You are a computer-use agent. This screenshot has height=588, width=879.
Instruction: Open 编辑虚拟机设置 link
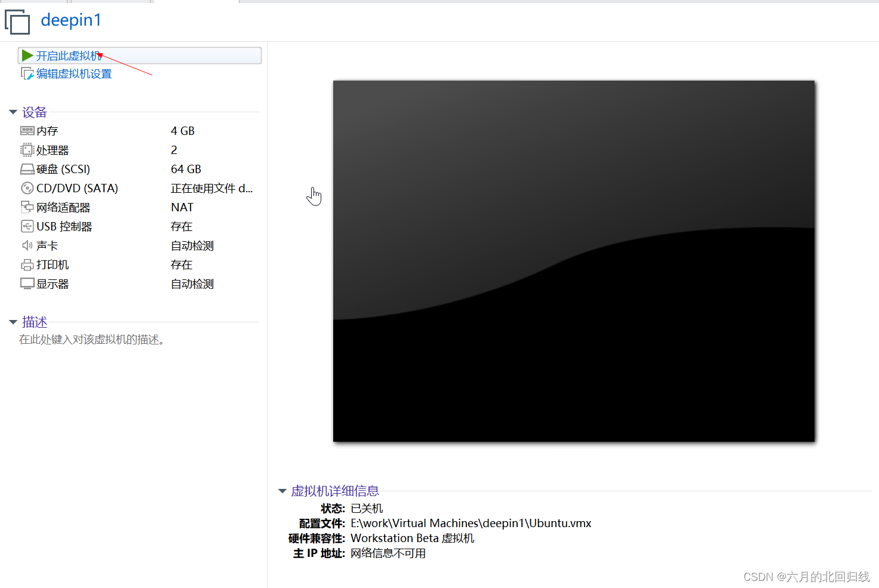pyautogui.click(x=74, y=74)
